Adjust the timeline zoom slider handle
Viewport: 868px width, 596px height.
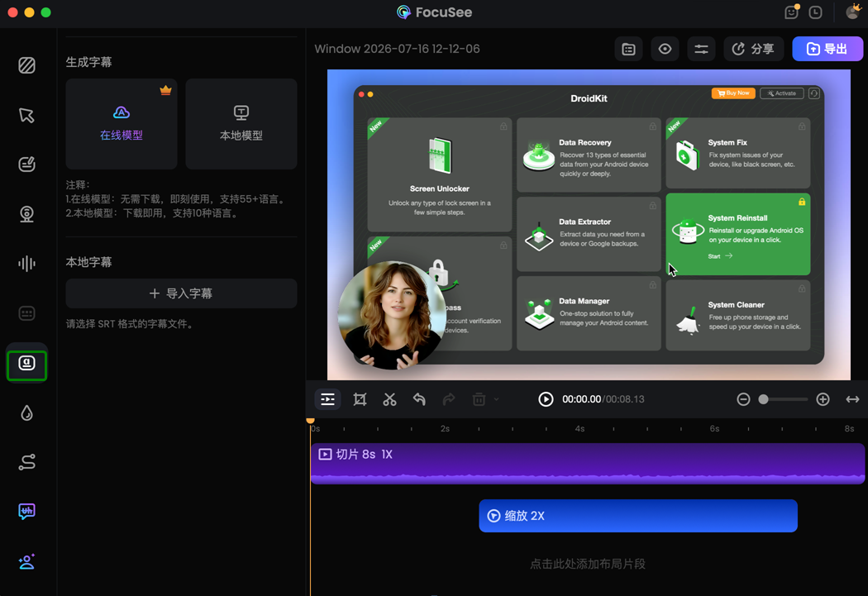763,399
